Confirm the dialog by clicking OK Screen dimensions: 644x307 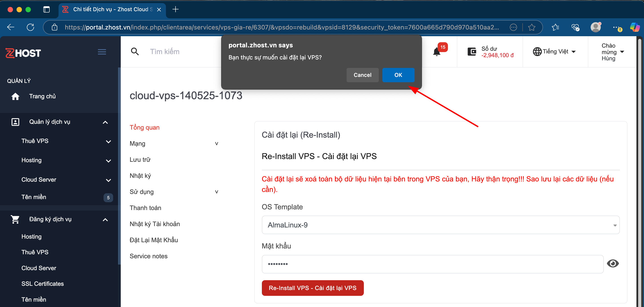pyautogui.click(x=398, y=75)
